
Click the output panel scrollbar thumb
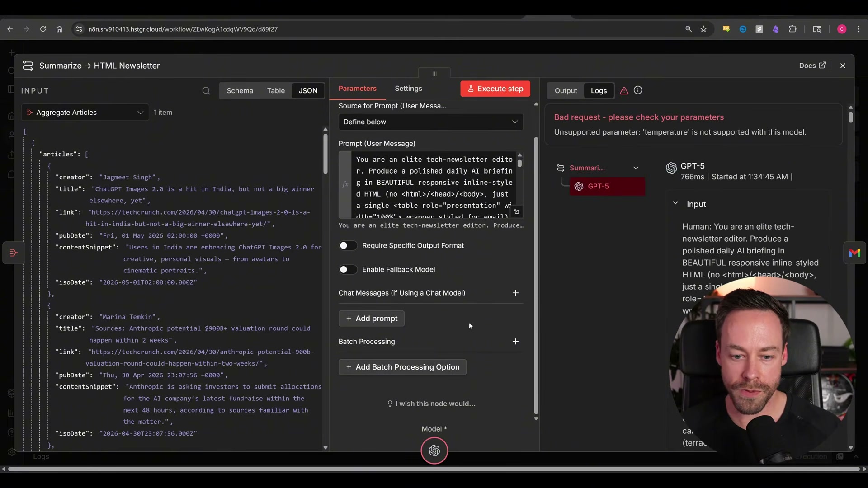pyautogui.click(x=850, y=117)
